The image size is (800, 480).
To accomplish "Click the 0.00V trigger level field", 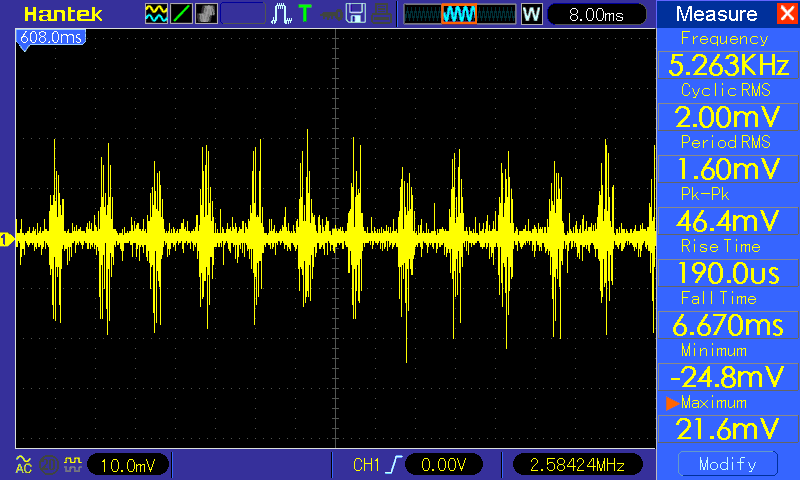I will point(444,465).
